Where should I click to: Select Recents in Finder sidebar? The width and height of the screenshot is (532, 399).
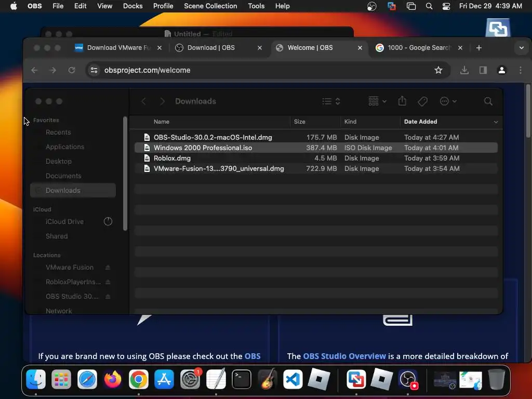pyautogui.click(x=58, y=132)
